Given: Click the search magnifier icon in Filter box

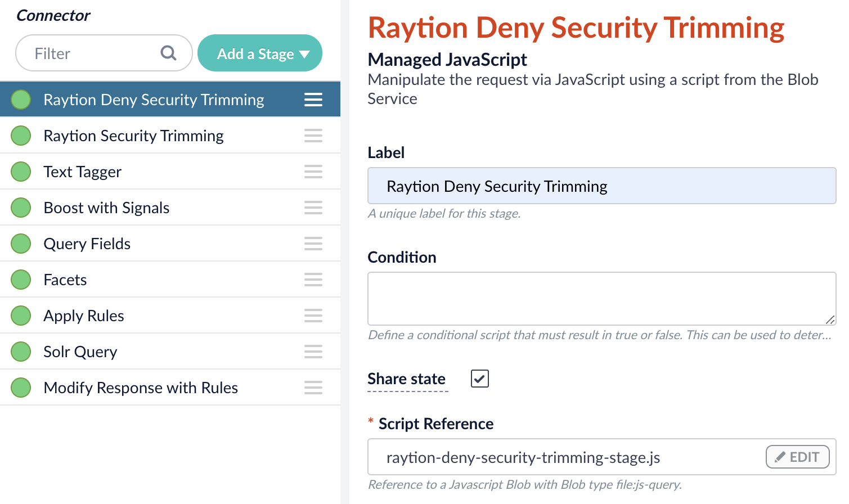Looking at the screenshot, I should 168,52.
